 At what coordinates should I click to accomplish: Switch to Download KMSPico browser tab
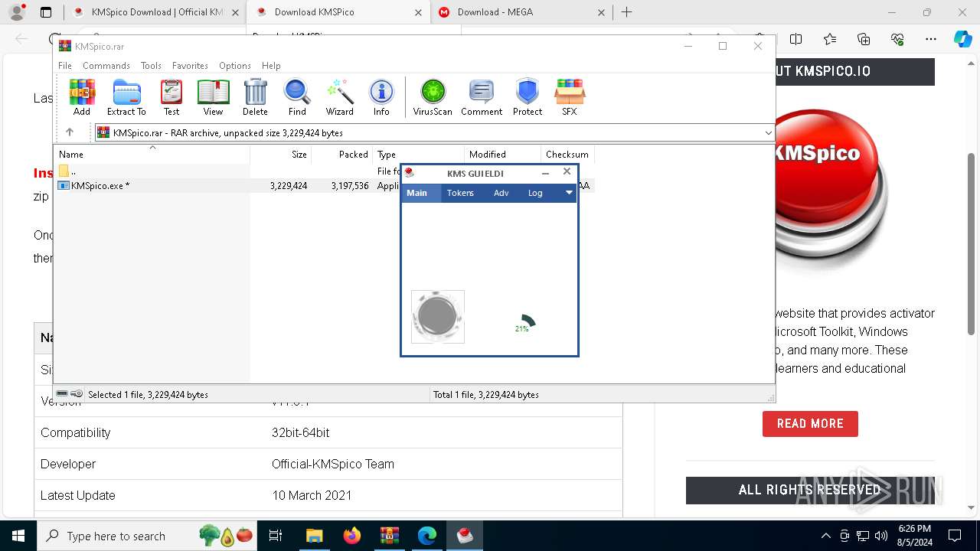tap(339, 12)
